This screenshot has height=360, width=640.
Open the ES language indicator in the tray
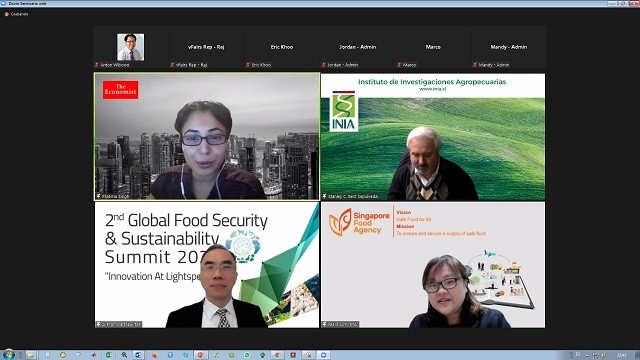coord(578,354)
